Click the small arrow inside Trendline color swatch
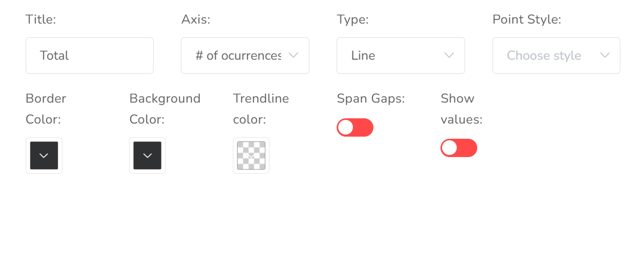The height and width of the screenshot is (267, 644). click(251, 155)
